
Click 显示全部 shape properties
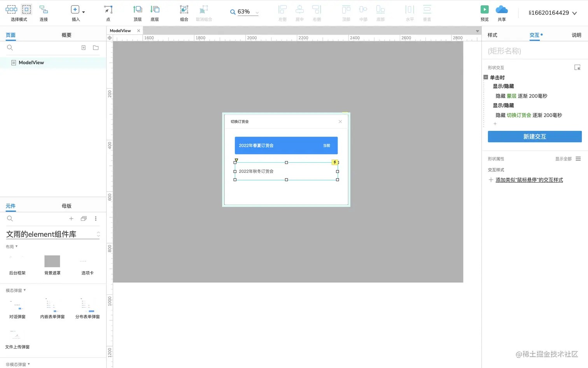tap(563, 159)
